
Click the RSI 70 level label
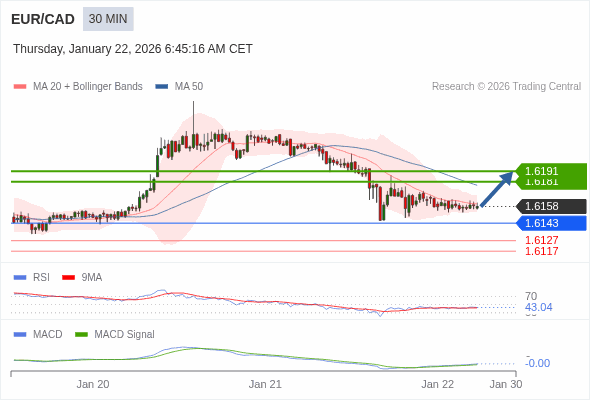(x=531, y=296)
